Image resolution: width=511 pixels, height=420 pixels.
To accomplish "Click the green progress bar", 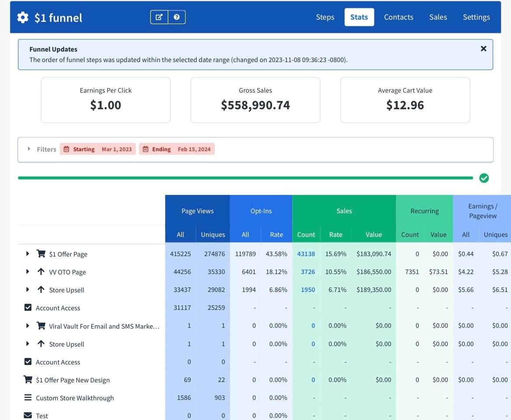I will 245,178.
